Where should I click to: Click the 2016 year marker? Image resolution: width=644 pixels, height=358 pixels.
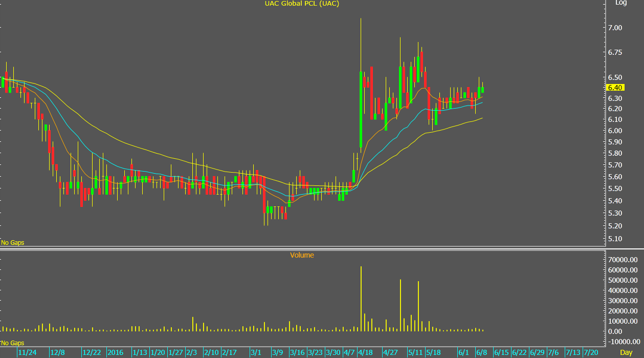116,352
